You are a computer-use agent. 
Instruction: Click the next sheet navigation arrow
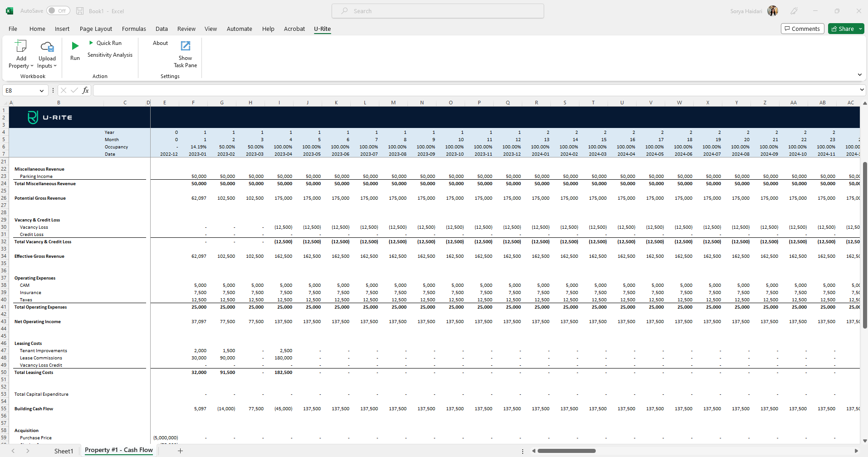28,451
